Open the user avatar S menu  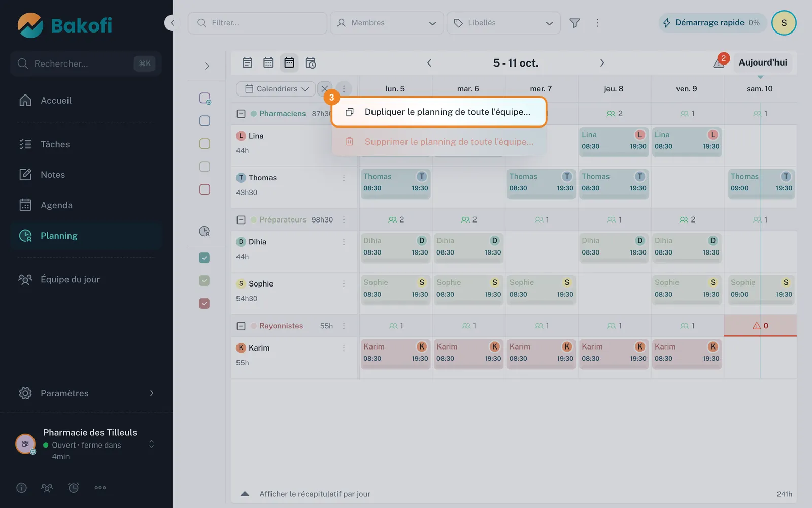pos(784,23)
